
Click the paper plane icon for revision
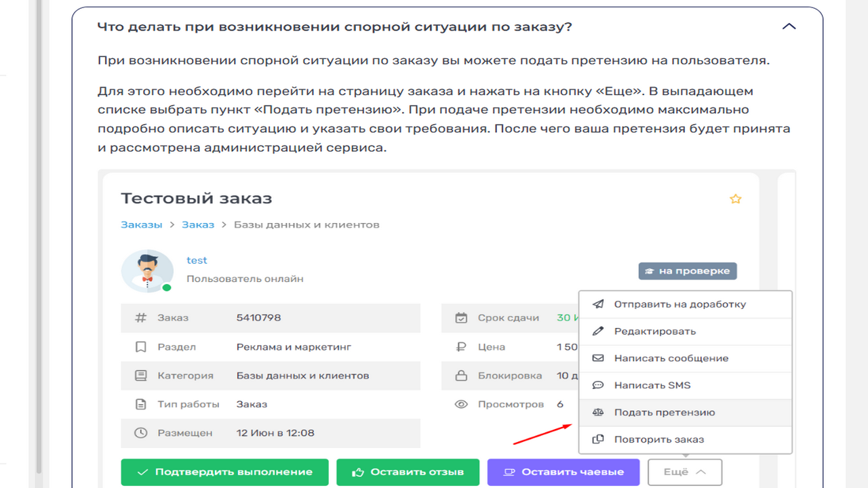tap(598, 304)
